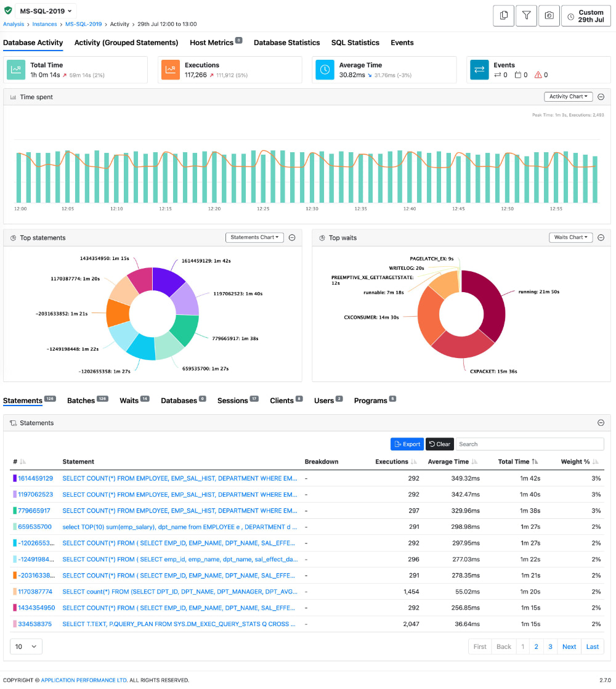This screenshot has height=689, width=616.
Task: Click the green Total Time metric icon
Action: (x=15, y=70)
